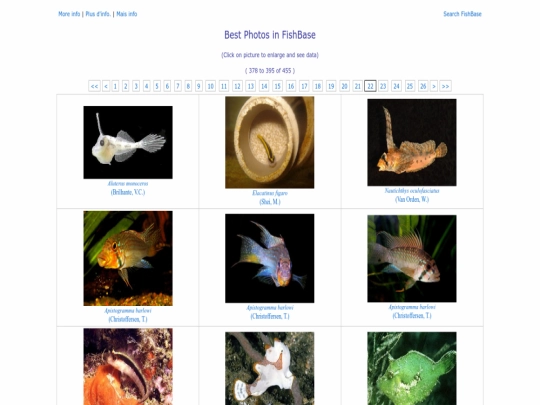Screen dimensions: 540x405
Task: Go to page 14 of photos
Action: (x=264, y=86)
